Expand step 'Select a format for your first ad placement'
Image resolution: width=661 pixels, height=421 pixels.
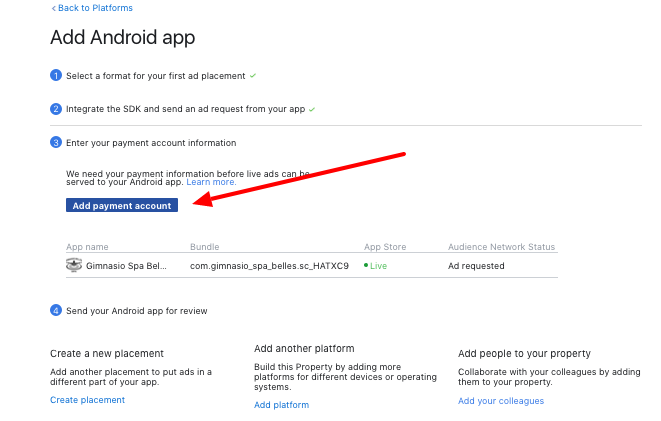pos(156,76)
